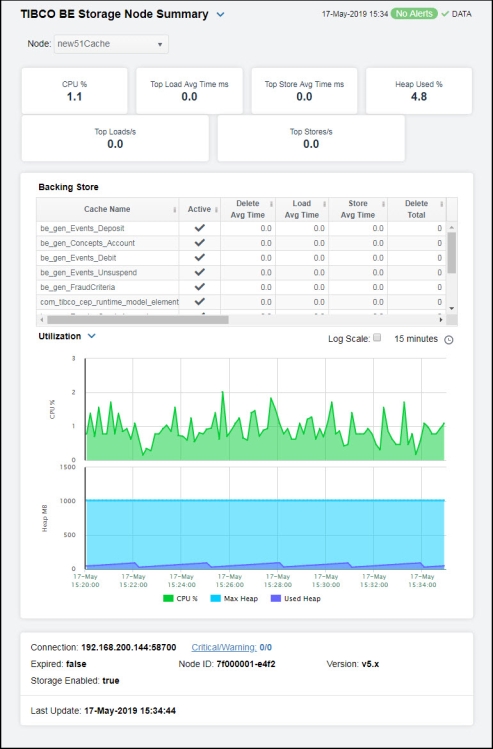This screenshot has height=749, width=493.
Task: Click the table horizontal scrollbar thumb
Action: (138, 320)
